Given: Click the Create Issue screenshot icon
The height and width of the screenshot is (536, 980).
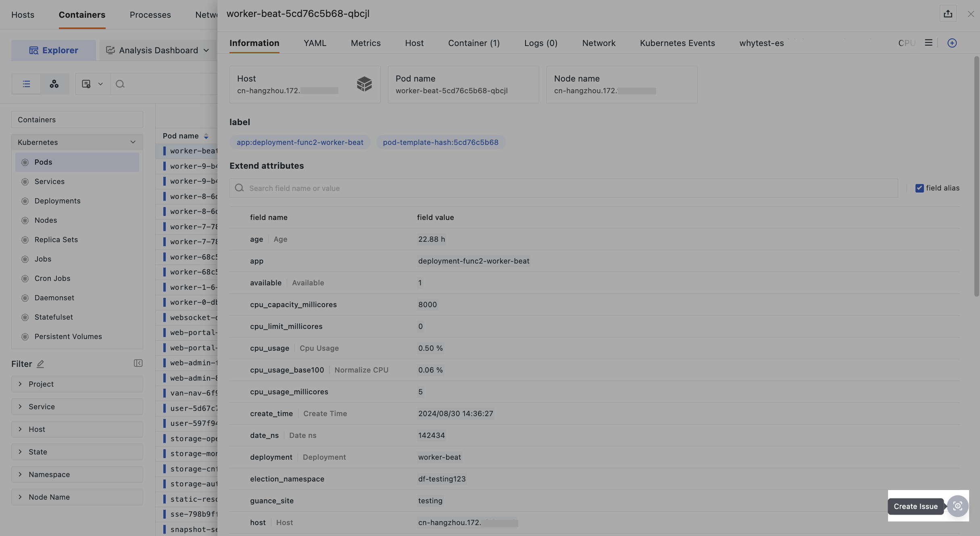Looking at the screenshot, I should [x=957, y=506].
